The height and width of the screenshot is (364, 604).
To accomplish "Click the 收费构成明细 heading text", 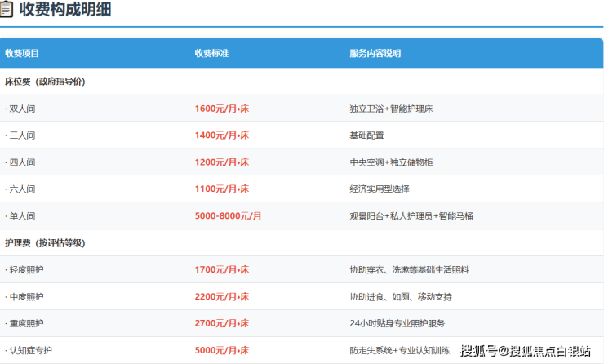I will pos(65,10).
